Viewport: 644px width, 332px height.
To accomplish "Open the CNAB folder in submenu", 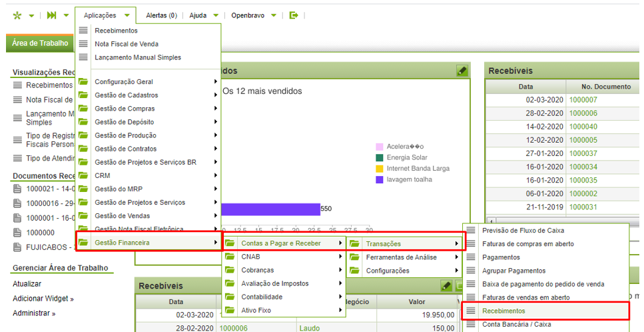I will 250,257.
